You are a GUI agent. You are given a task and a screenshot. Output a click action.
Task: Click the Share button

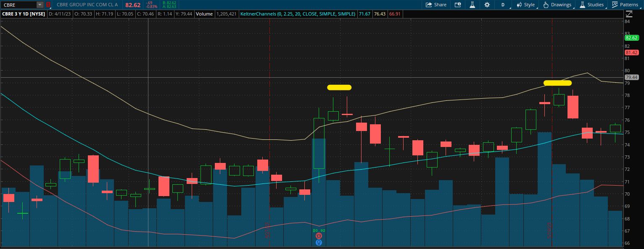coord(436,5)
